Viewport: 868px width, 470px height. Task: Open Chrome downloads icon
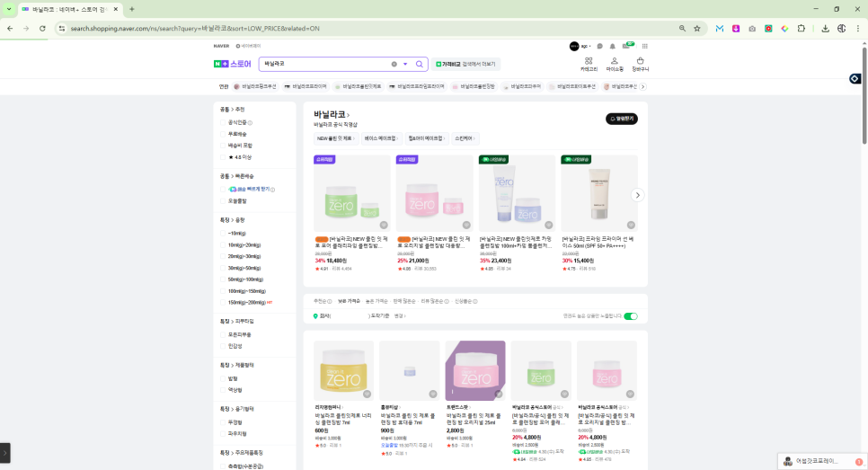825,28
